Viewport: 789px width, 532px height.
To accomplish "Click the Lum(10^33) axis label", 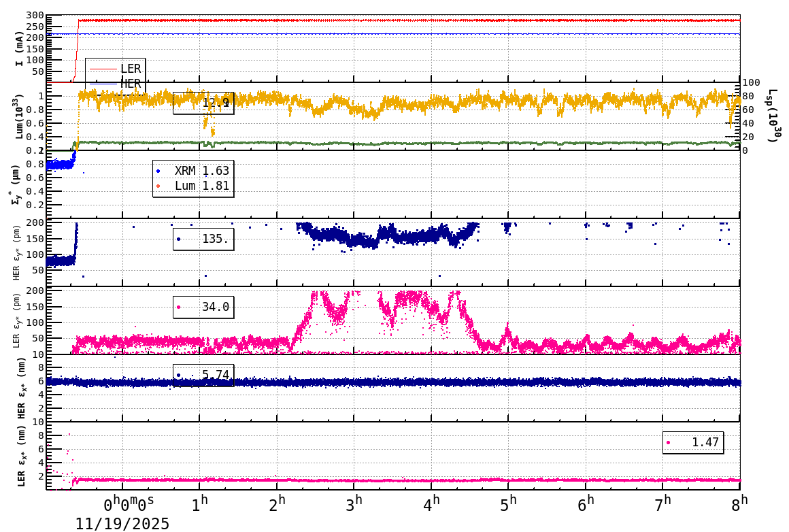I will click(x=18, y=116).
